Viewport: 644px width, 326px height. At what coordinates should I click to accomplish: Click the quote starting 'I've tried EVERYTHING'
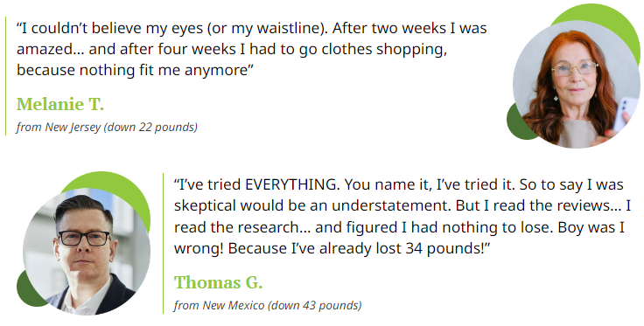click(x=402, y=216)
